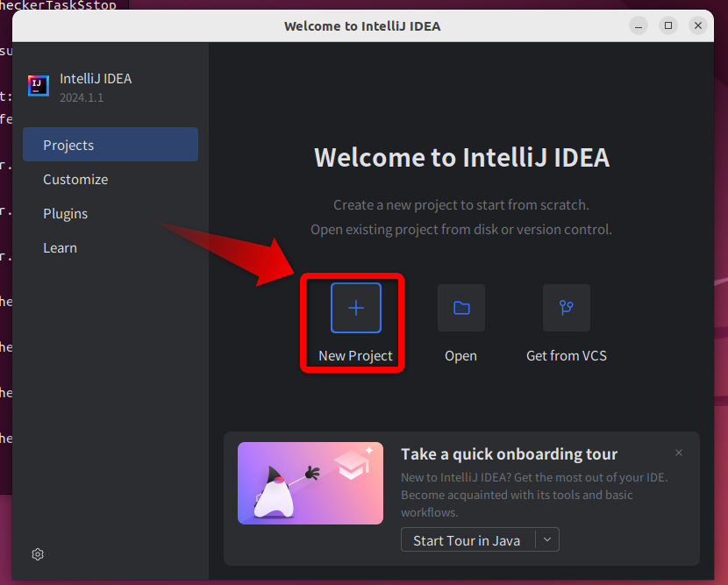Click the 2024.1.1 version text
The image size is (728, 585).
[x=82, y=97]
